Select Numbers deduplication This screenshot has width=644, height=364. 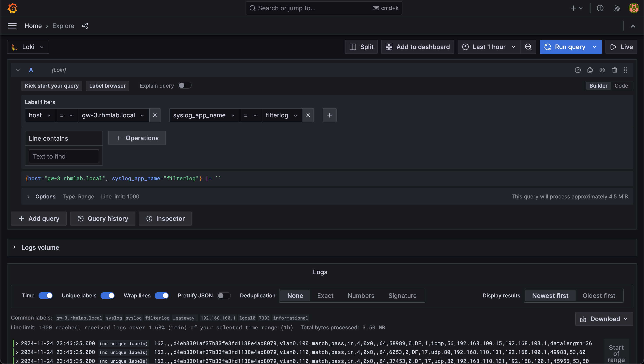(361, 296)
